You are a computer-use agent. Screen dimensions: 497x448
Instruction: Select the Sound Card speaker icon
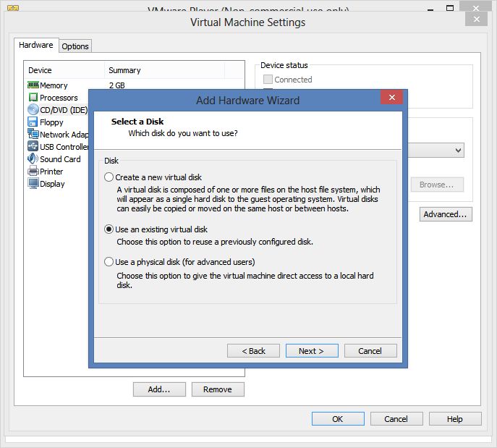[33, 159]
